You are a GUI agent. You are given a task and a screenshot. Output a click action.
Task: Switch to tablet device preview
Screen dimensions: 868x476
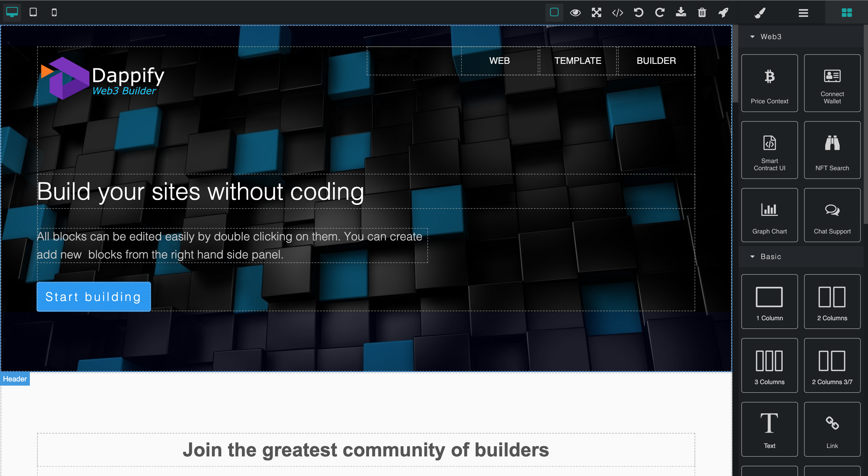pos(33,12)
